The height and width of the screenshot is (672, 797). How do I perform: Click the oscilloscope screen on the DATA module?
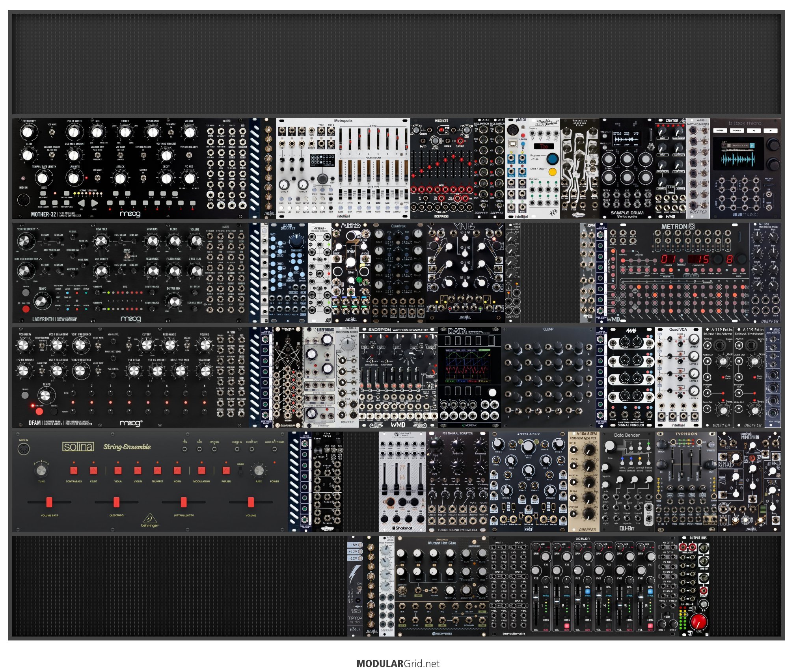tap(469, 367)
